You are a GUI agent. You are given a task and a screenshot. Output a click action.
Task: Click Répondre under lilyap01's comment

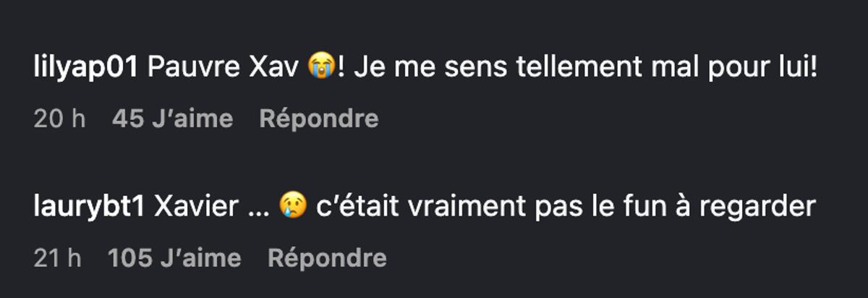(318, 119)
